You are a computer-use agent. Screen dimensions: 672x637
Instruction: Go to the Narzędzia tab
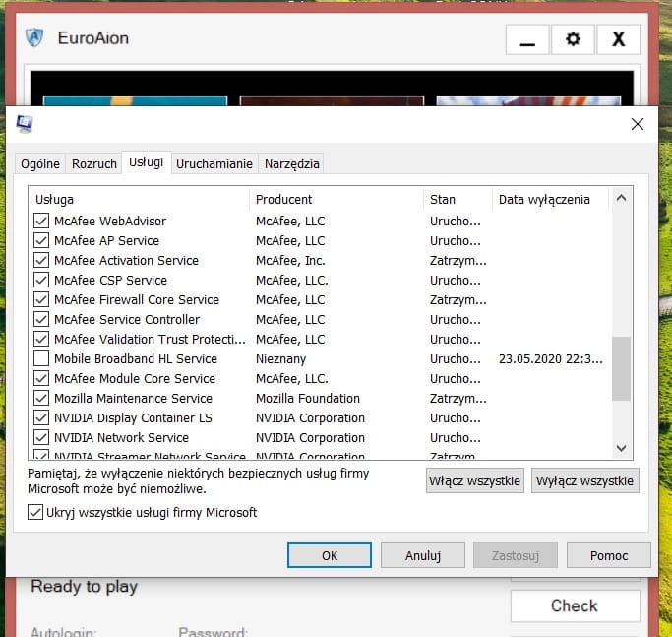292,164
